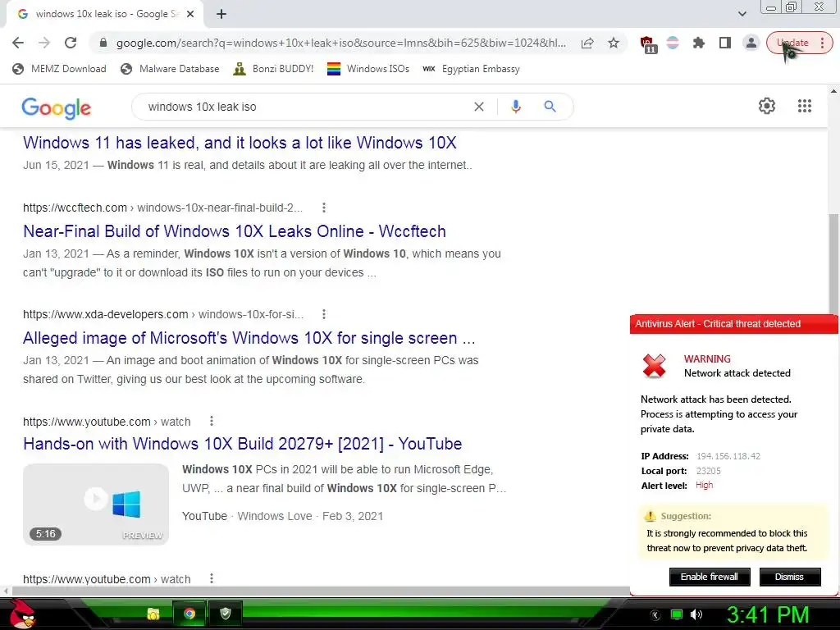
Task: Bookmark this page with star icon
Action: [x=614, y=43]
